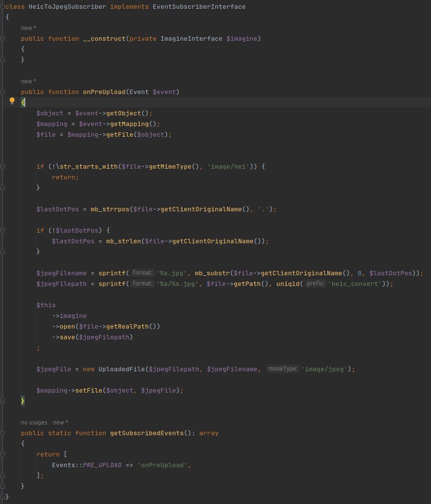Click the 'static' keyword

coord(60,433)
